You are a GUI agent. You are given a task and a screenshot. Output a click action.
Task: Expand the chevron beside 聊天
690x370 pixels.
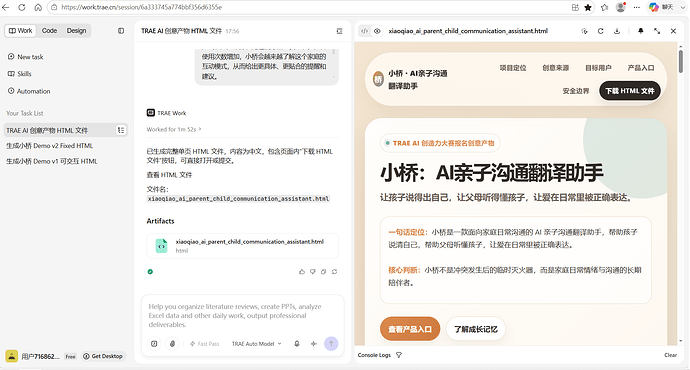tap(683, 7)
